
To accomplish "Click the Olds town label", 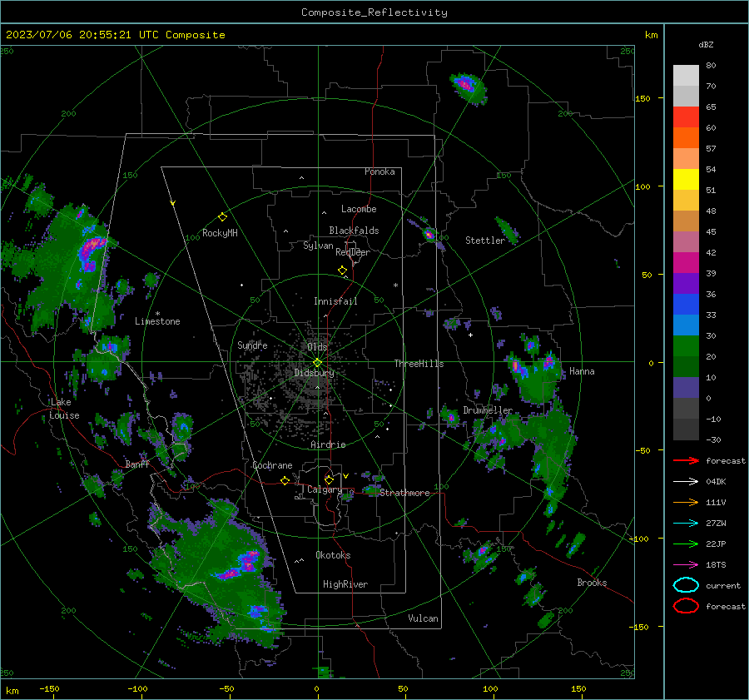I will [x=317, y=346].
